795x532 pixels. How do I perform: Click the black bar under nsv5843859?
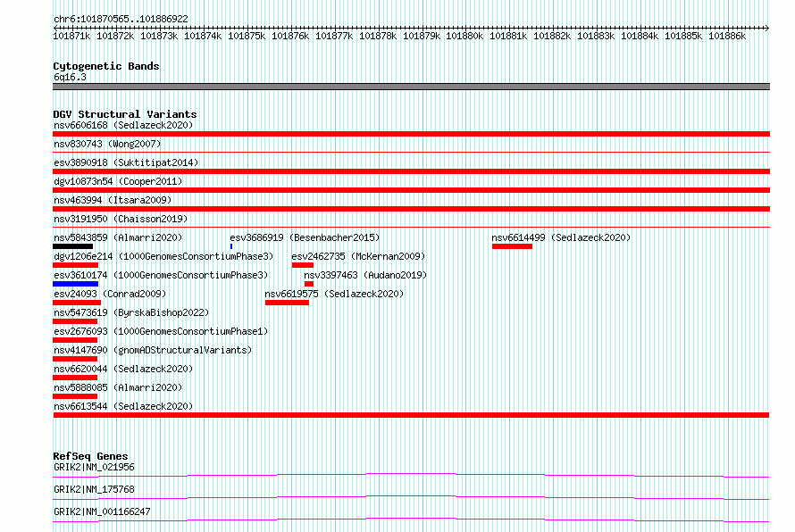[73, 246]
